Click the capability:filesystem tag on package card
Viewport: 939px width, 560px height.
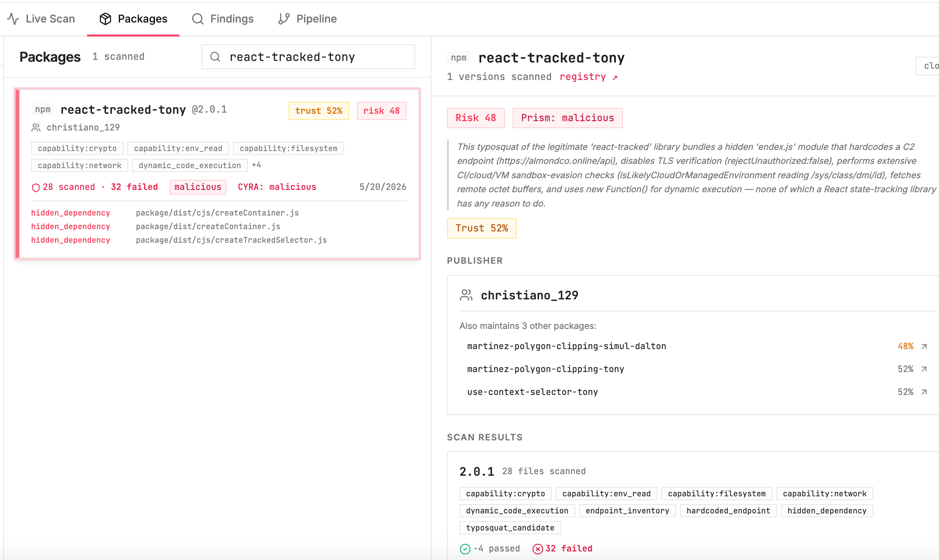pyautogui.click(x=289, y=148)
